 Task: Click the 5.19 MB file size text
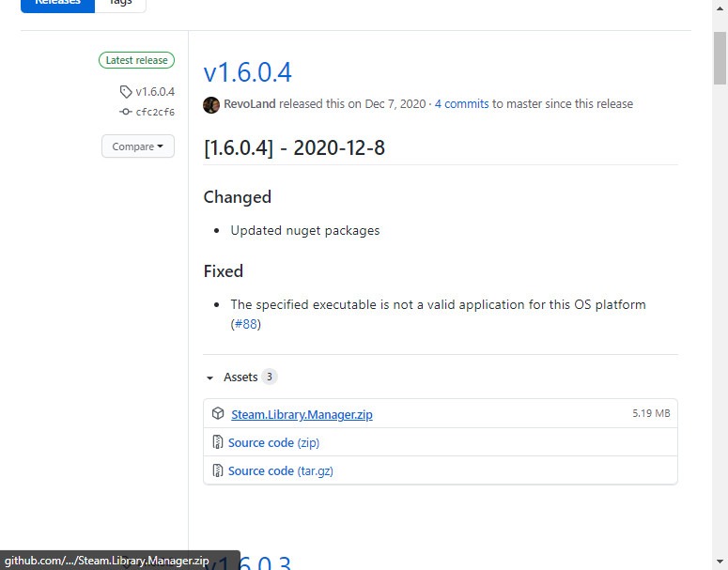651,413
